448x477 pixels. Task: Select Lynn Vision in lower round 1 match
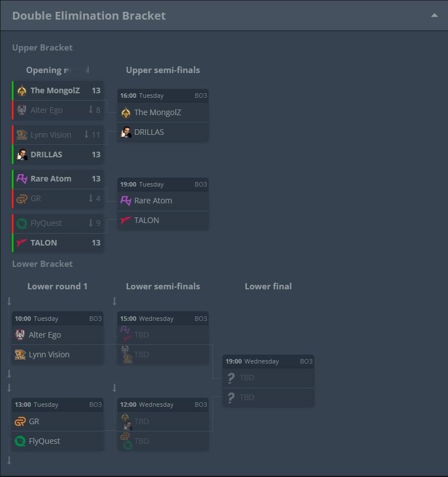pyautogui.click(x=57, y=355)
